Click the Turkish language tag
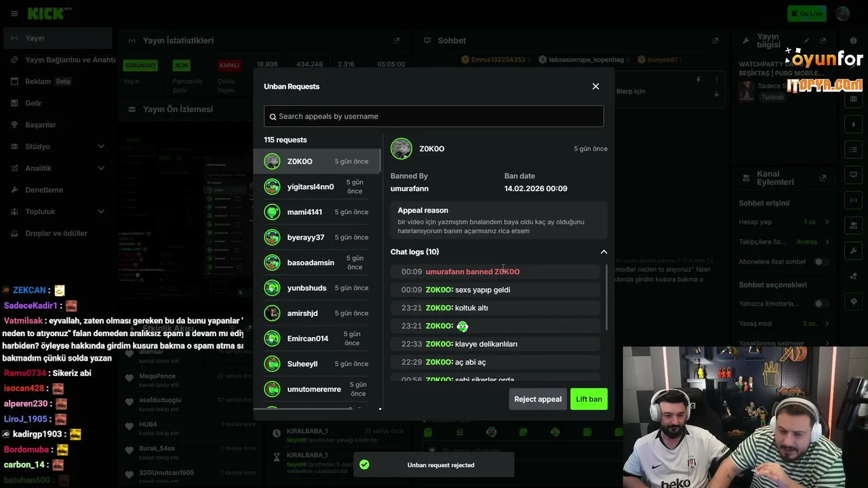Viewport: 868px width, 488px height. click(x=772, y=98)
